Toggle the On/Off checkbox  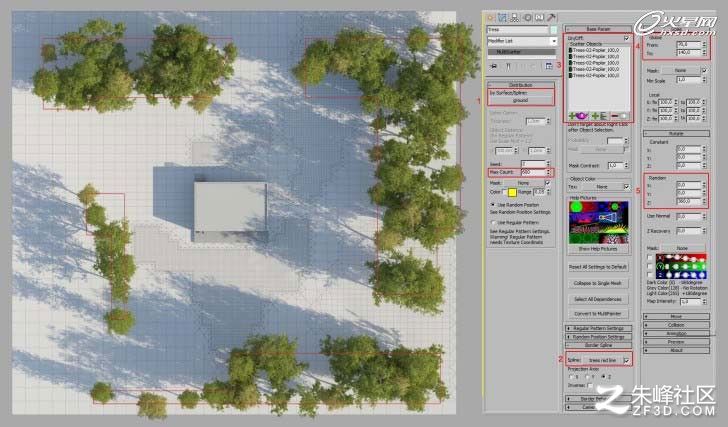626,38
